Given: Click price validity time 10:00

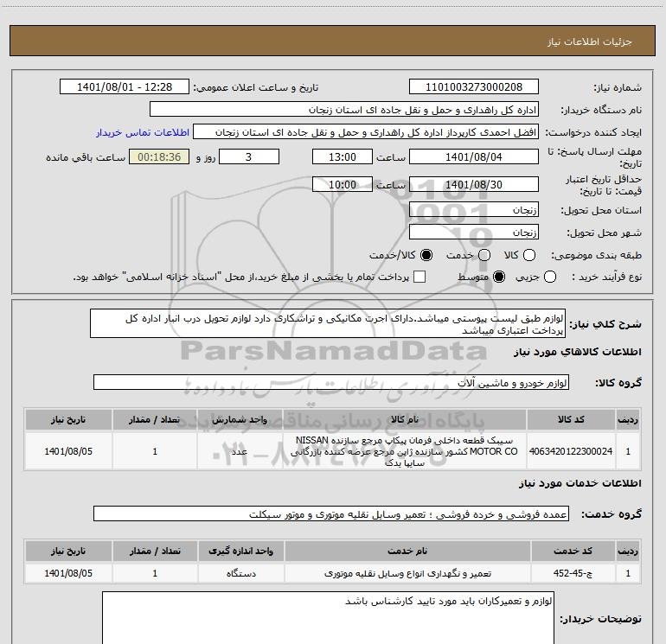Looking at the screenshot, I should 343,184.
